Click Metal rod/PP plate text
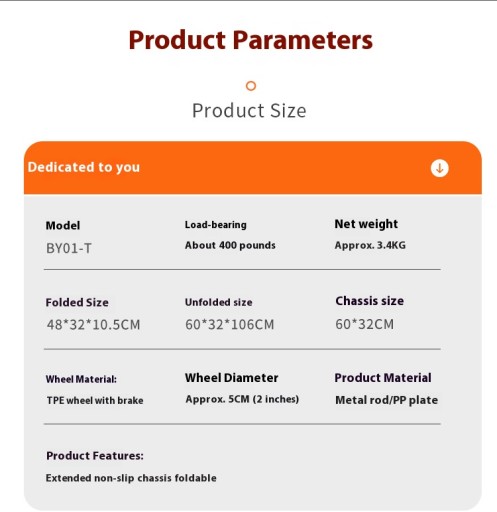 point(387,400)
